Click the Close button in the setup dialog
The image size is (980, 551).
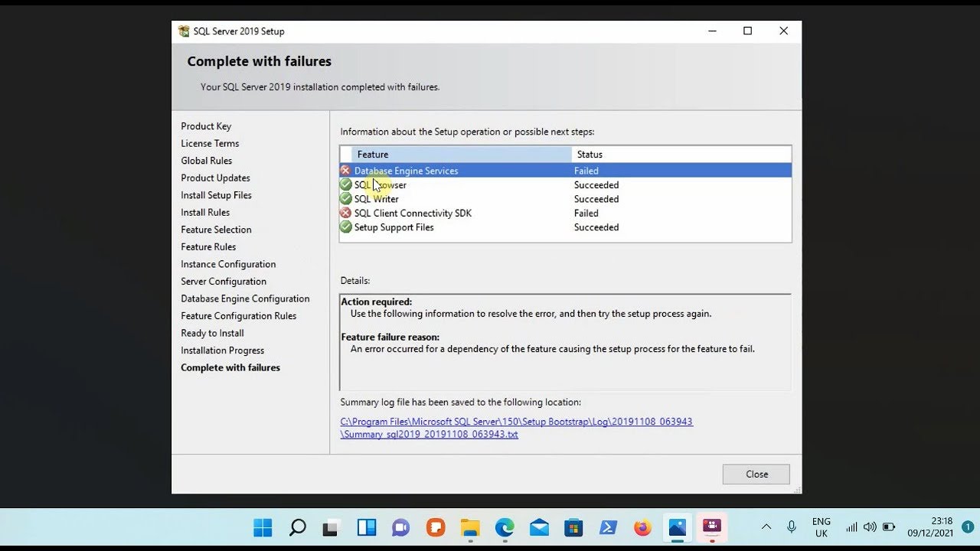(x=756, y=474)
